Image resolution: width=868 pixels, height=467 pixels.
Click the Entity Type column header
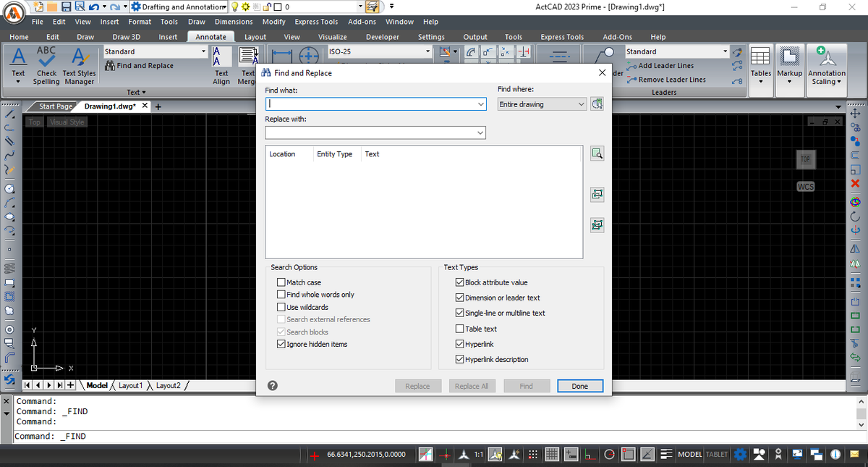(334, 154)
